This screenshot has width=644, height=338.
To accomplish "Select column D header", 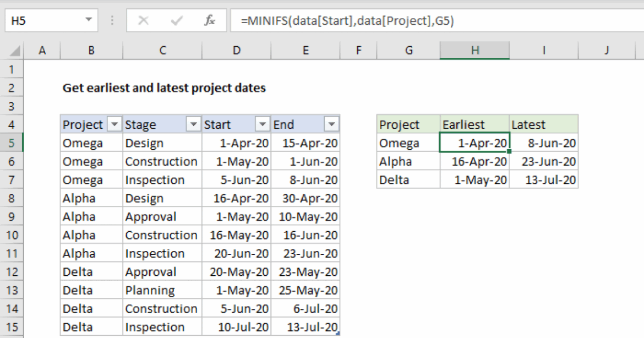I will 236,51.
